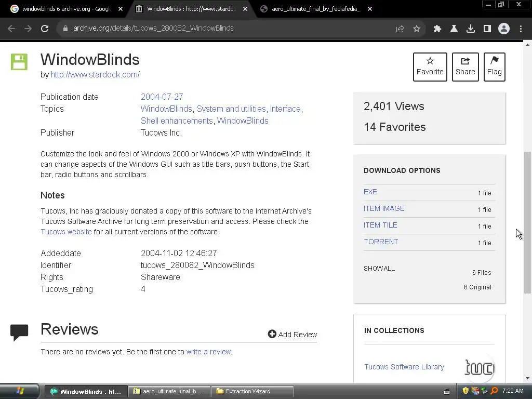The height and width of the screenshot is (399, 532).
Task: Open the share page icon in address bar
Action: point(400,29)
